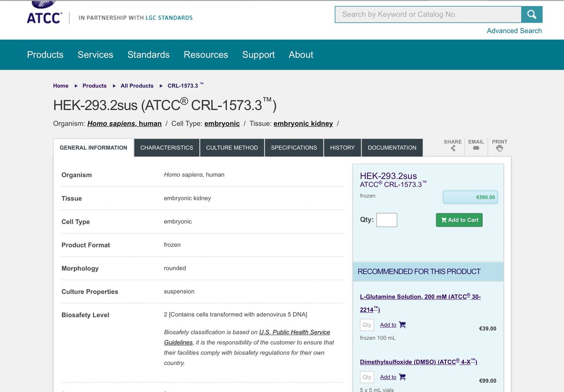
Task: Open Advanced Search
Action: [x=514, y=31]
